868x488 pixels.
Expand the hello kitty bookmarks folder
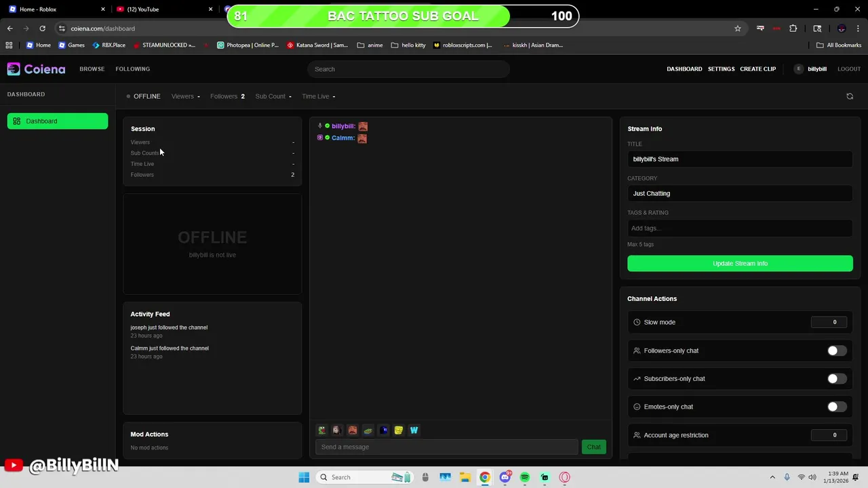tap(408, 45)
